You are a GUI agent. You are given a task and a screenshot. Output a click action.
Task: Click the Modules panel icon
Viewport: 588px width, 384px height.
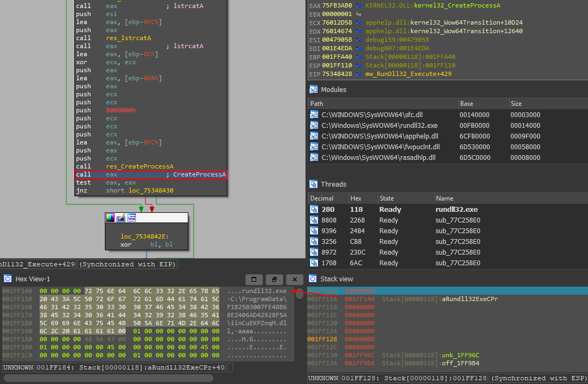click(314, 90)
